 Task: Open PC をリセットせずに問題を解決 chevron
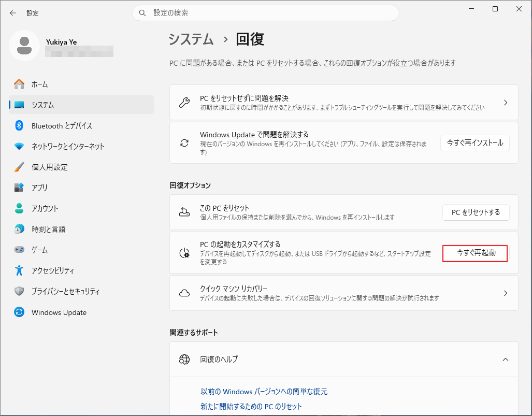tap(506, 103)
